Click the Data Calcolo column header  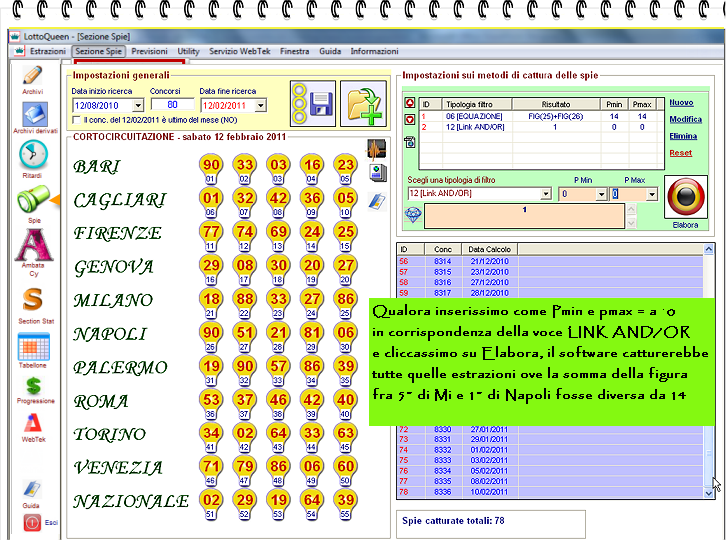[x=489, y=249]
